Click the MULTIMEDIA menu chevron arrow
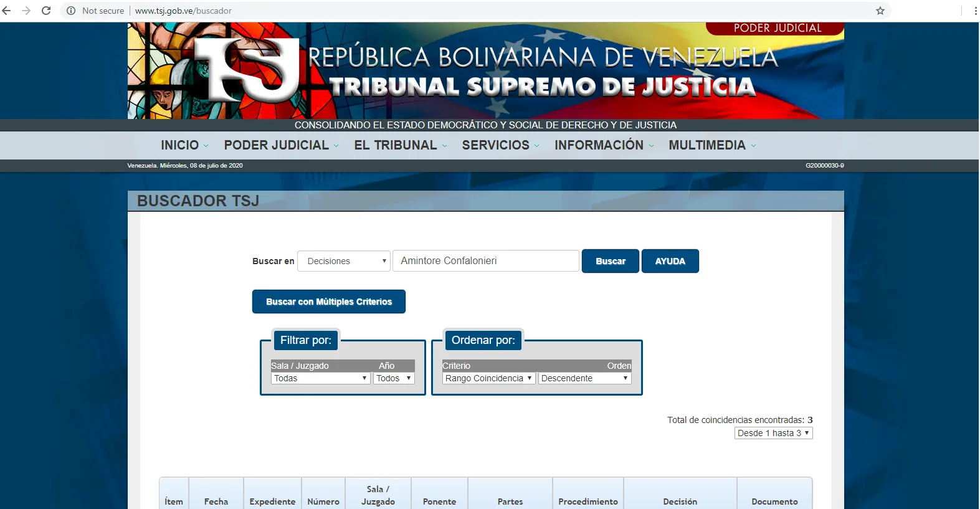980x509 pixels. click(x=753, y=146)
